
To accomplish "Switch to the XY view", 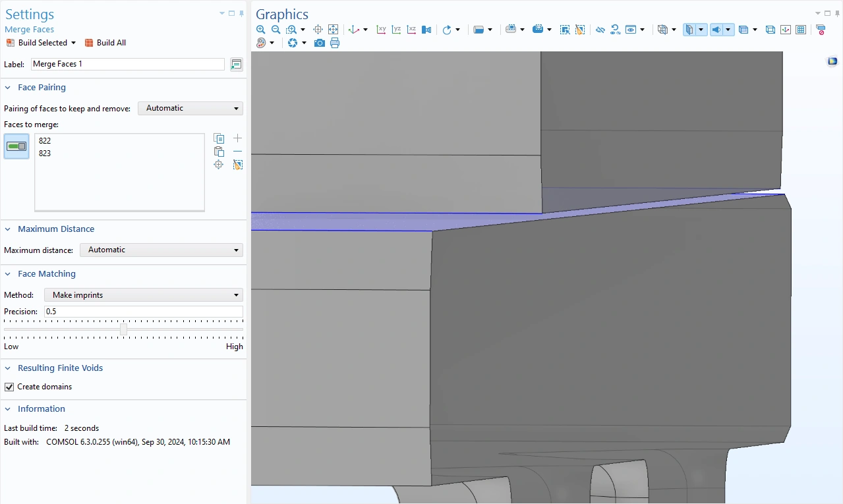I will click(381, 30).
